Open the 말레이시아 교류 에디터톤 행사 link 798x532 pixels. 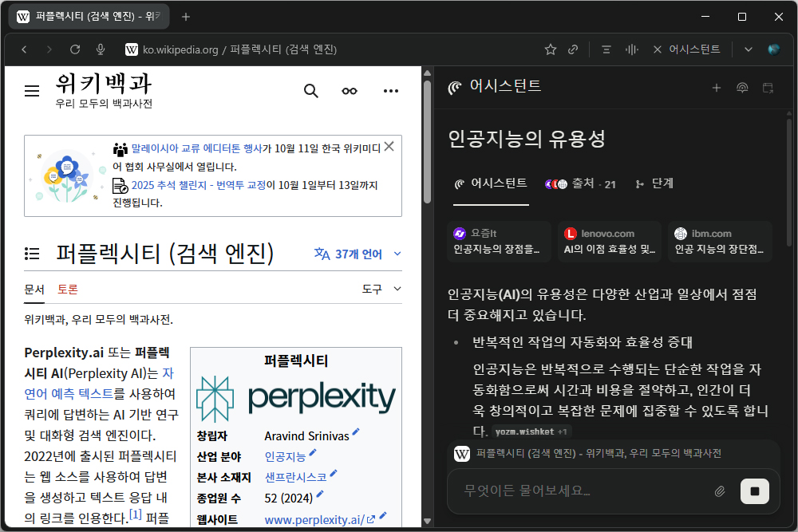point(196,148)
